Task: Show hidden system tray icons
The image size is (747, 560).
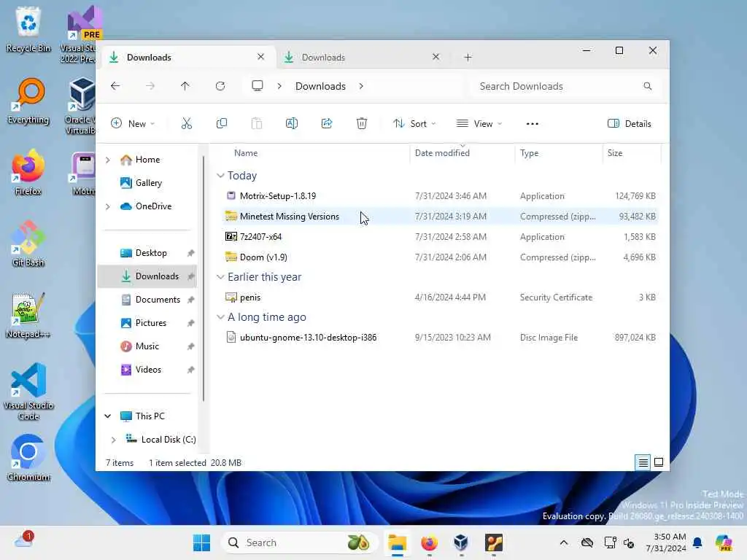Action: 564,542
